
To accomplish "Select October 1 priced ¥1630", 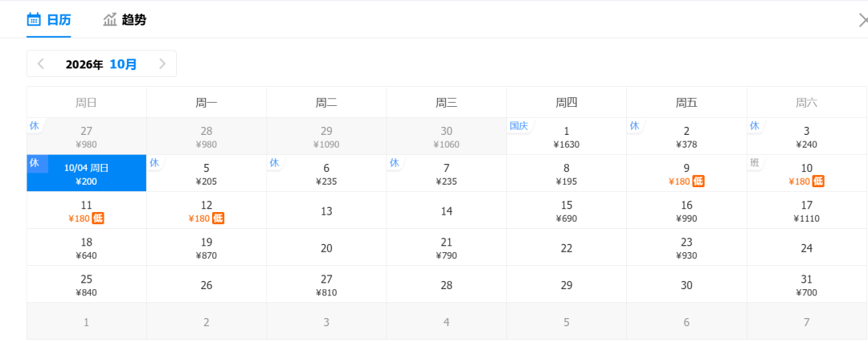I will coord(567,136).
